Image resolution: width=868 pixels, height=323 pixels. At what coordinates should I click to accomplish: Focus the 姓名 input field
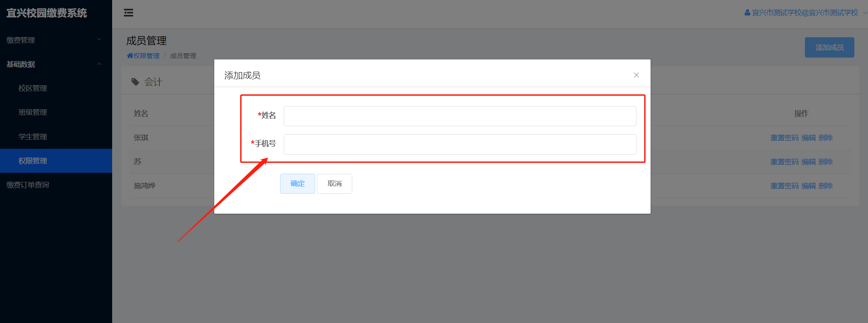pyautogui.click(x=460, y=116)
